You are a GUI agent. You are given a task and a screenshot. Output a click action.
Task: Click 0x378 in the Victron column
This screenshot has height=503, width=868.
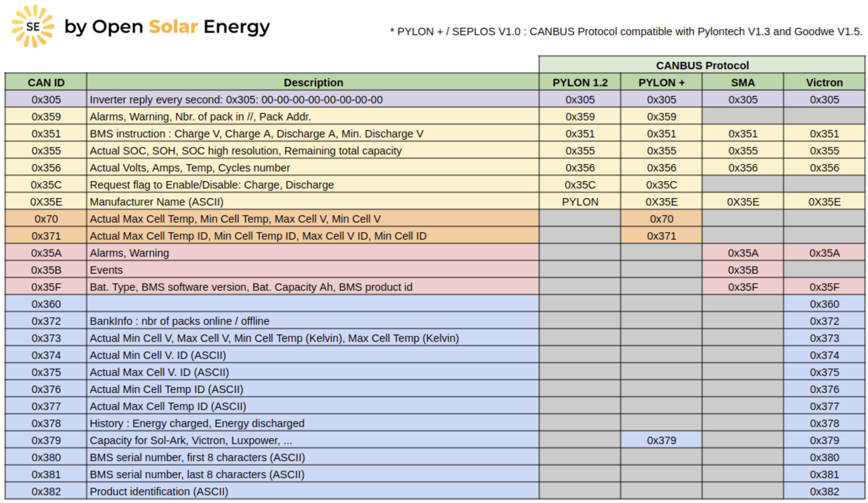pos(824,423)
